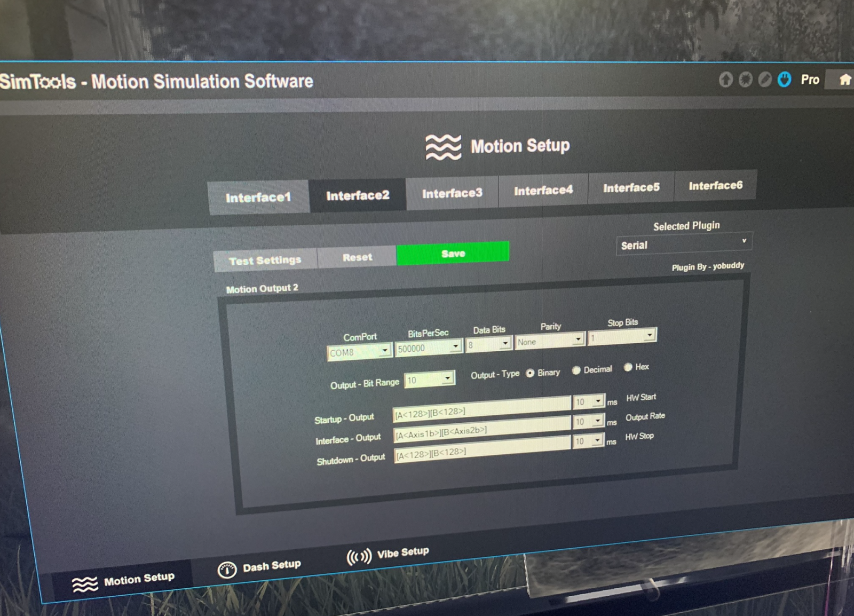Go to the Home icon

point(845,80)
